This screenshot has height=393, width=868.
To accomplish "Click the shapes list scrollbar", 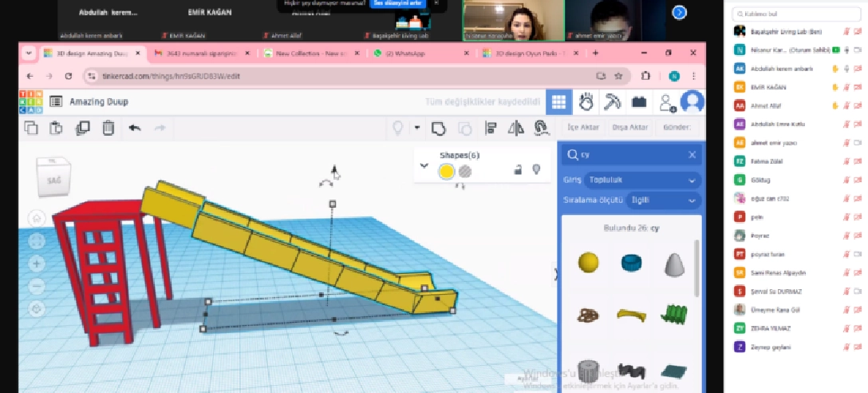I will pos(696,268).
